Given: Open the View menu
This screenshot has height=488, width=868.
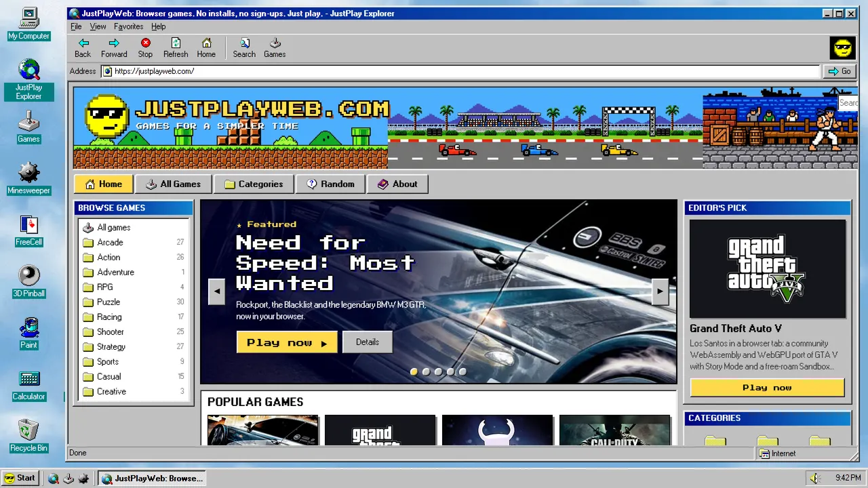Looking at the screenshot, I should pyautogui.click(x=98, y=26).
